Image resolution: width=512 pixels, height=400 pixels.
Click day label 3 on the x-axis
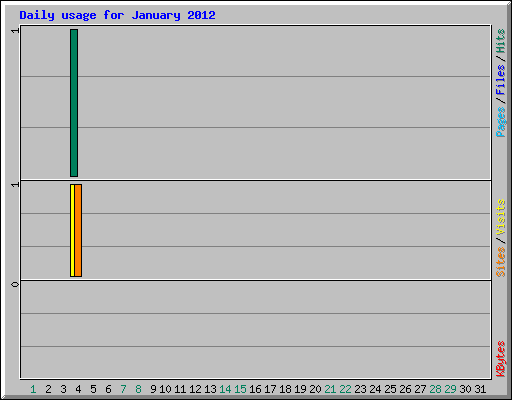coord(63,389)
